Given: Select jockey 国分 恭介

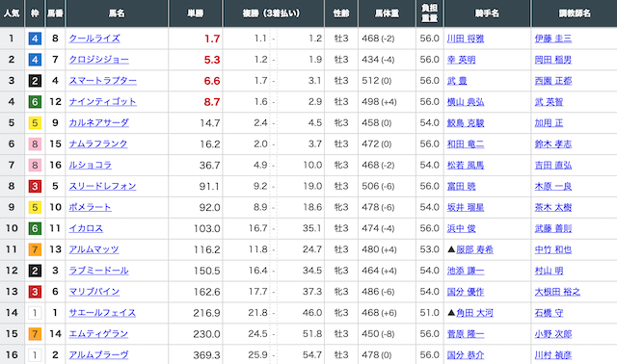Looking at the screenshot, I should (466, 355).
